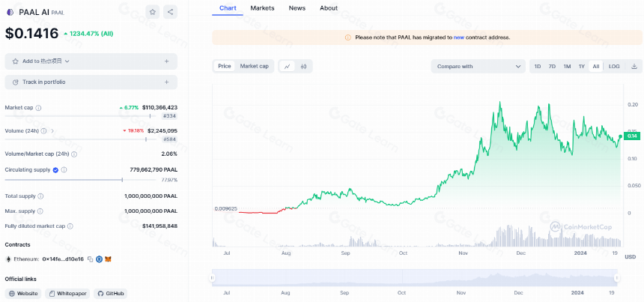This screenshot has width=644, height=302.
Task: Select the Price chart toggle
Action: [224, 66]
